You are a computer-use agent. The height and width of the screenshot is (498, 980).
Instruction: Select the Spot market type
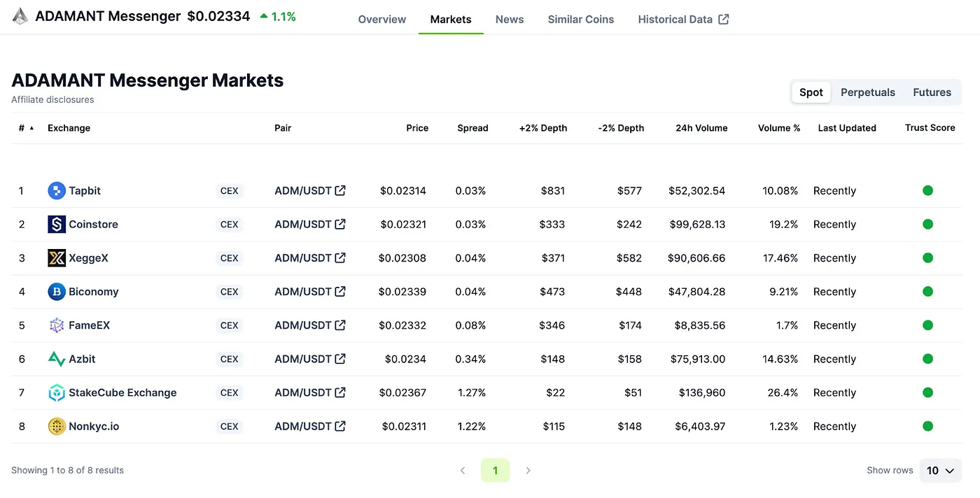tap(811, 92)
